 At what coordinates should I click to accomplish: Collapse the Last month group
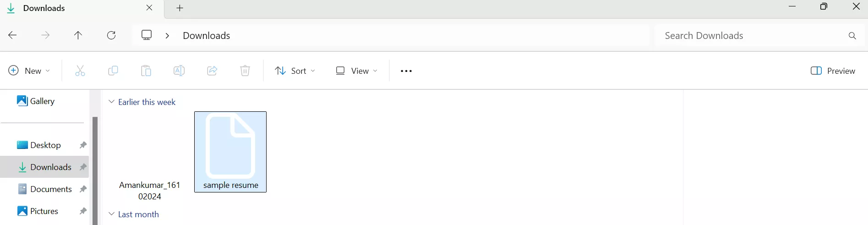pyautogui.click(x=111, y=214)
